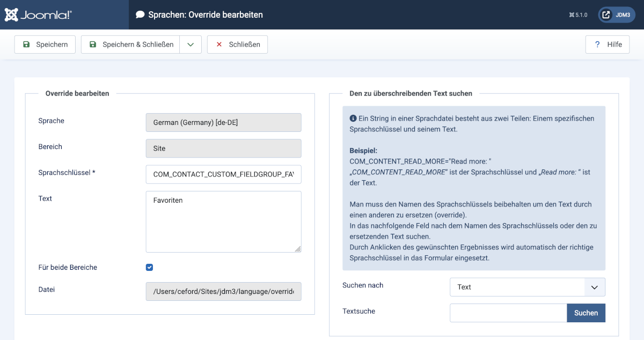
Task: Click inside the Text area containing Favoriten
Action: pos(223,221)
